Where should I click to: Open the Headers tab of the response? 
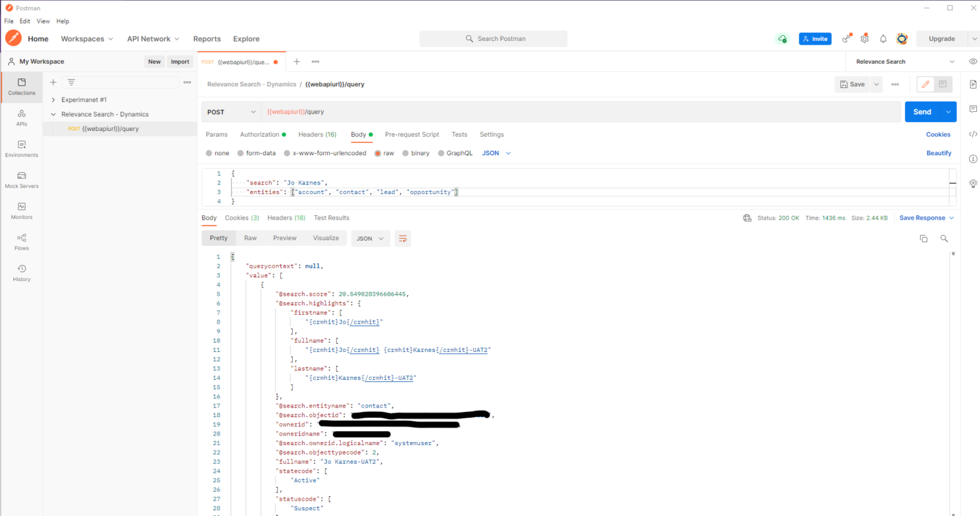[x=286, y=218]
